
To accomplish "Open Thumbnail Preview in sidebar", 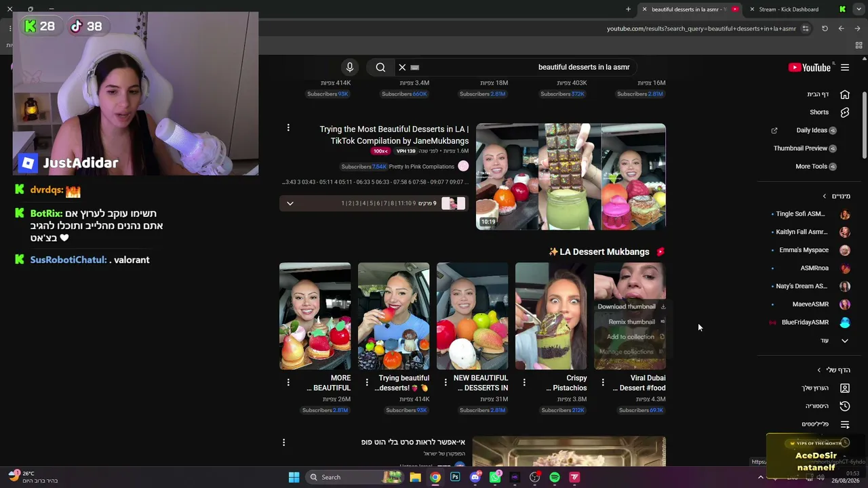I will [x=805, y=148].
